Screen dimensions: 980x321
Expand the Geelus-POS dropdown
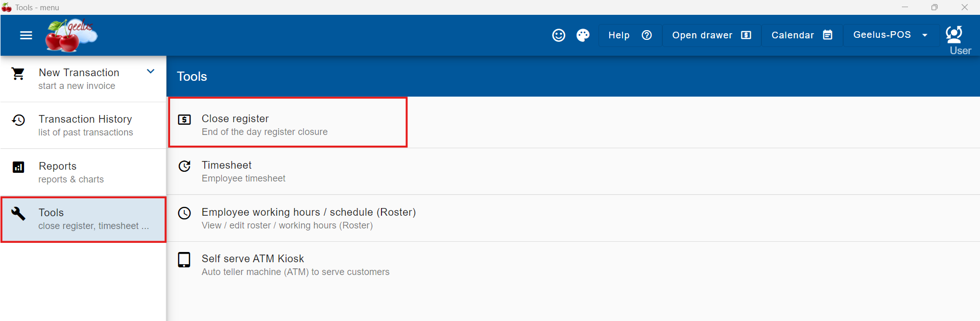[x=890, y=35]
